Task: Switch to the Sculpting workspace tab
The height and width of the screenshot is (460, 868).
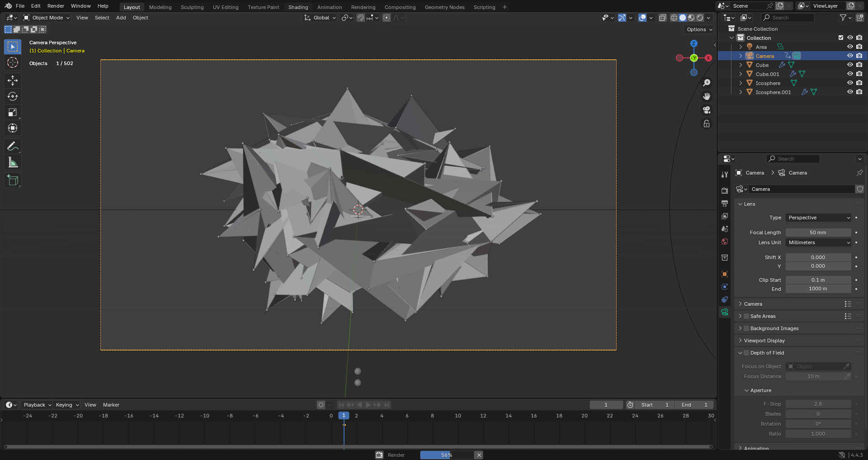Action: pyautogui.click(x=192, y=7)
